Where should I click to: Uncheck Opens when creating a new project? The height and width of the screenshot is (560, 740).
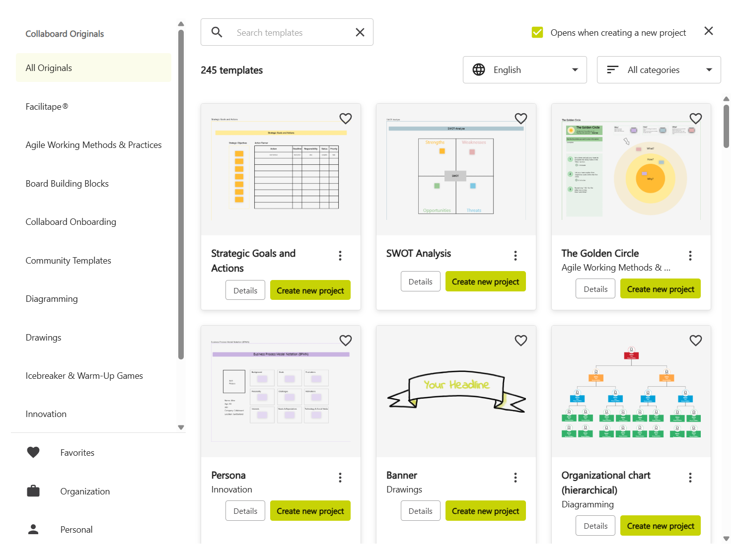537,33
